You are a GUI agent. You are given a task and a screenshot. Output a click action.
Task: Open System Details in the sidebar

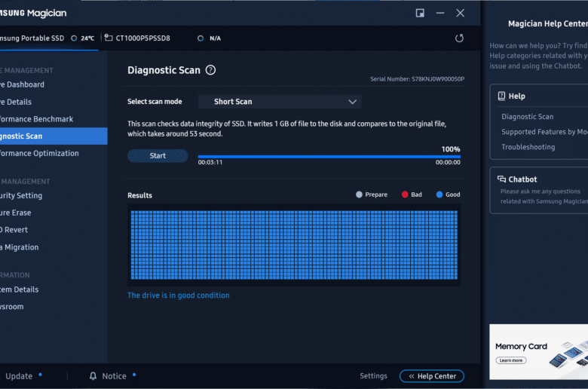click(x=19, y=289)
